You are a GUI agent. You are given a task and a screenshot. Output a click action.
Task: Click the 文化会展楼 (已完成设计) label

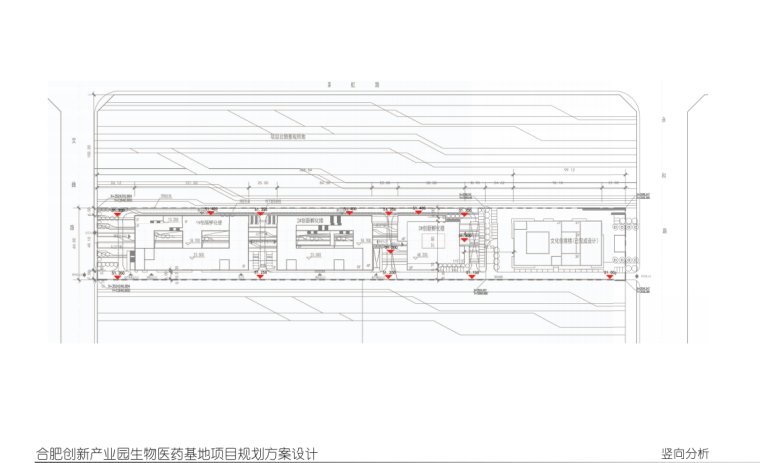click(577, 241)
